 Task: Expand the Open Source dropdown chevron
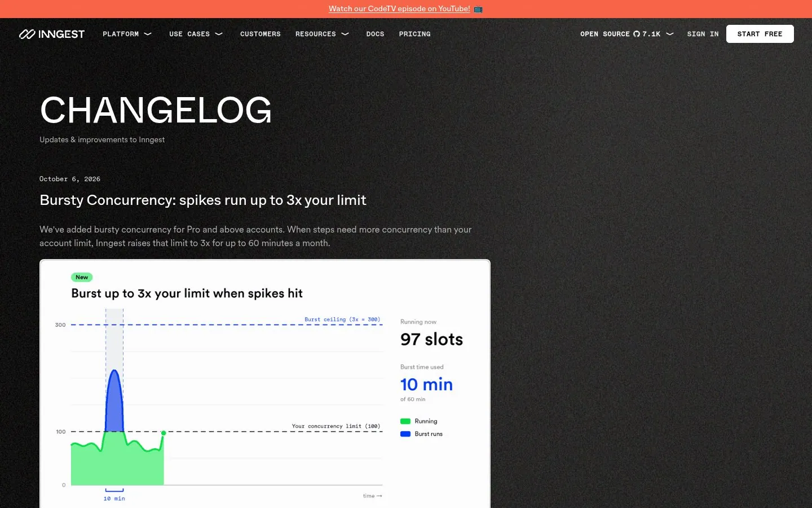point(670,34)
